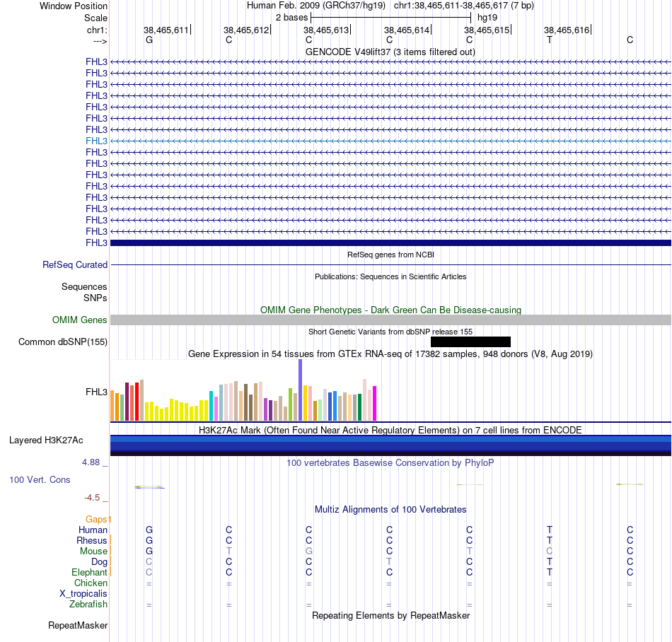This screenshot has width=672, height=642.
Task: Open the GENCODE V49lift37 track title
Action: 390,52
